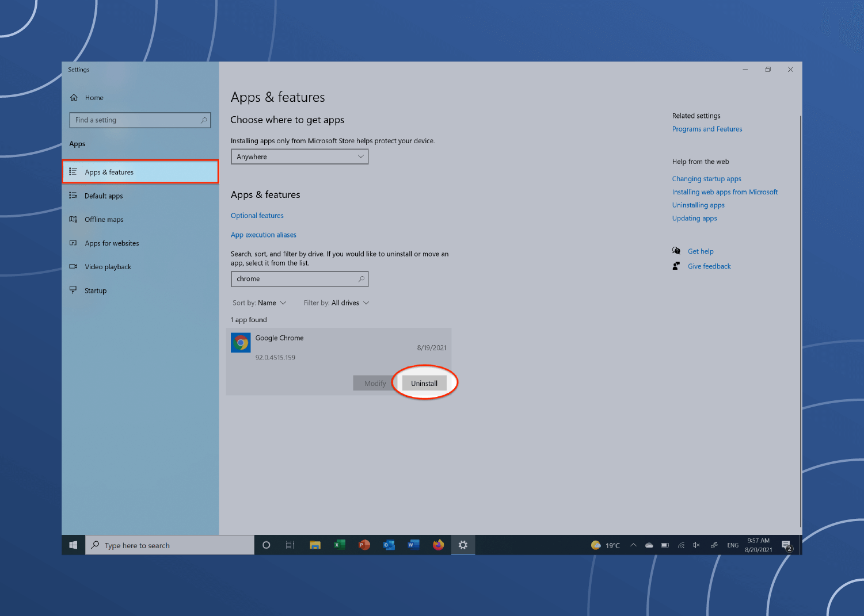Viewport: 864px width, 616px height.
Task: Open the Home section in Settings sidebar
Action: 94,97
